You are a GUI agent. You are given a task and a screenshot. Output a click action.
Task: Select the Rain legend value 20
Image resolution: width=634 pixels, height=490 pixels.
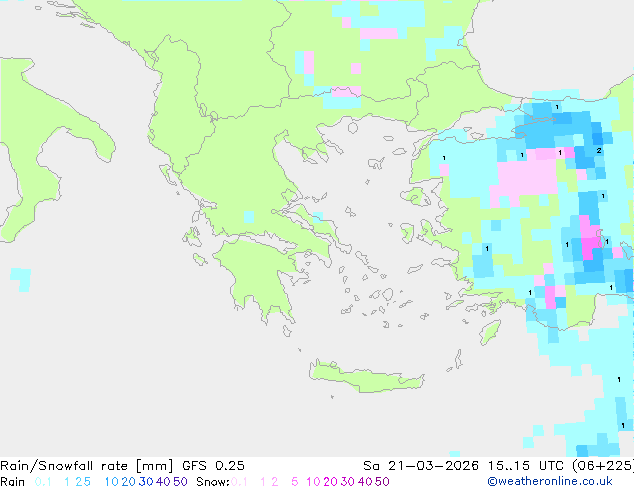point(128,482)
